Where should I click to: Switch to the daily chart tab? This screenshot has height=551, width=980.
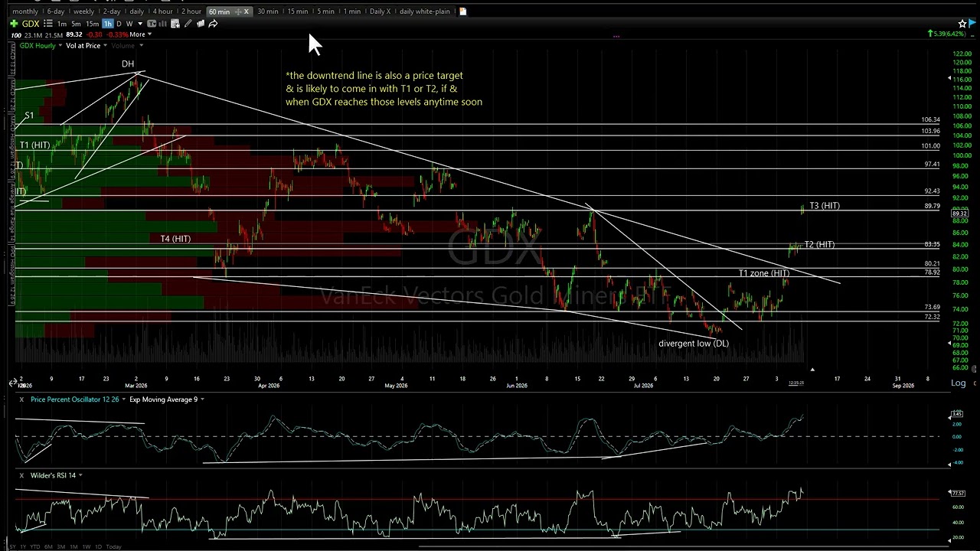pyautogui.click(x=136, y=11)
